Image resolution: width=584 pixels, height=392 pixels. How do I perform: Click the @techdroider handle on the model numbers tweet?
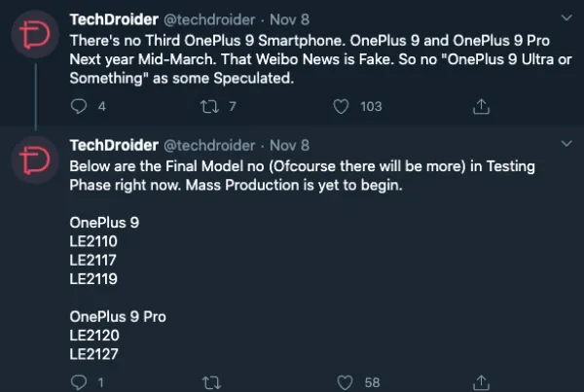pyautogui.click(x=209, y=146)
